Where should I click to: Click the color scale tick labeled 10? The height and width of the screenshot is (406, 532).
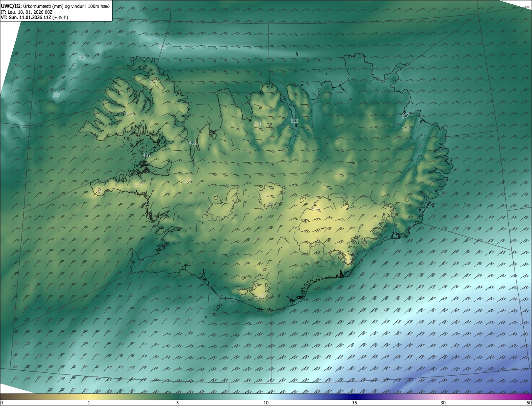pos(266,403)
